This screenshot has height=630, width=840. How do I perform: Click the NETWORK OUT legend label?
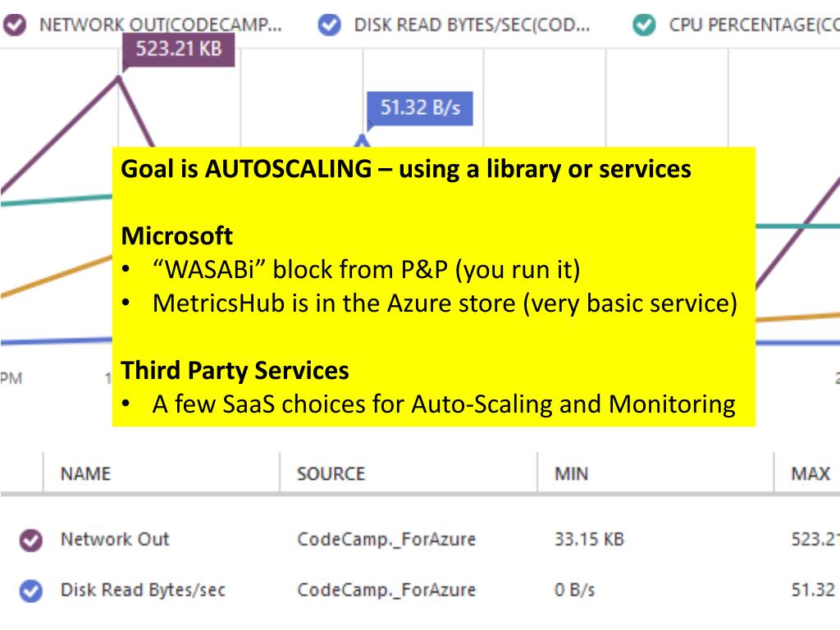[x=160, y=25]
